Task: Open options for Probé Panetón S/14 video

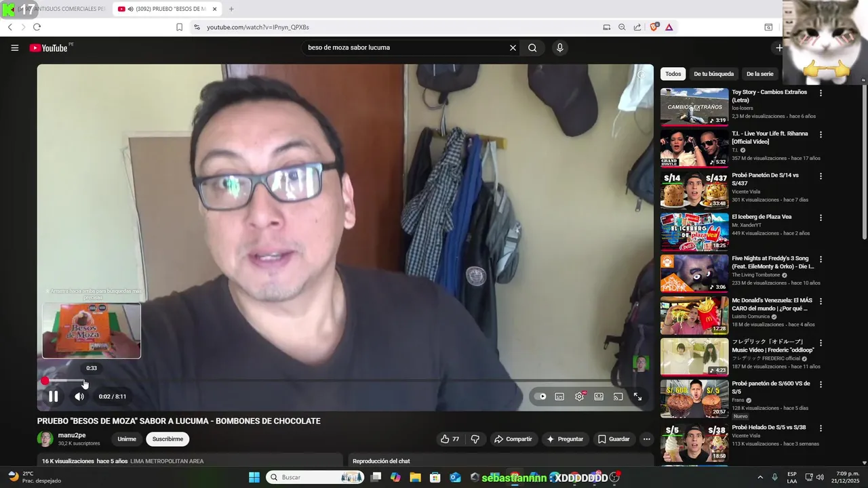Action: point(821,176)
